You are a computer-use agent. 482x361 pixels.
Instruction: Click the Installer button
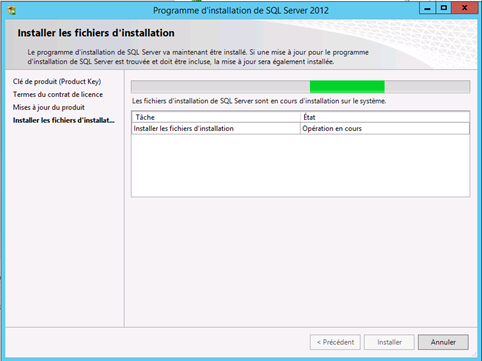point(389,342)
